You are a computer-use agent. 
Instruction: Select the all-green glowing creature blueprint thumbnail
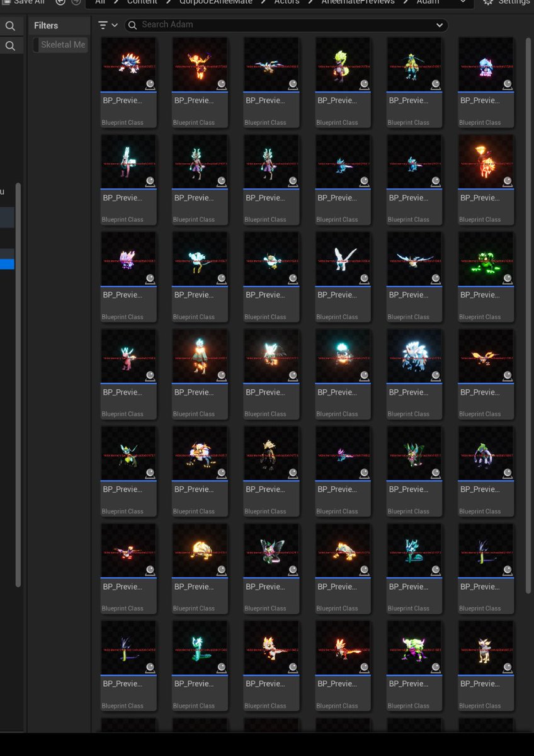coord(486,260)
